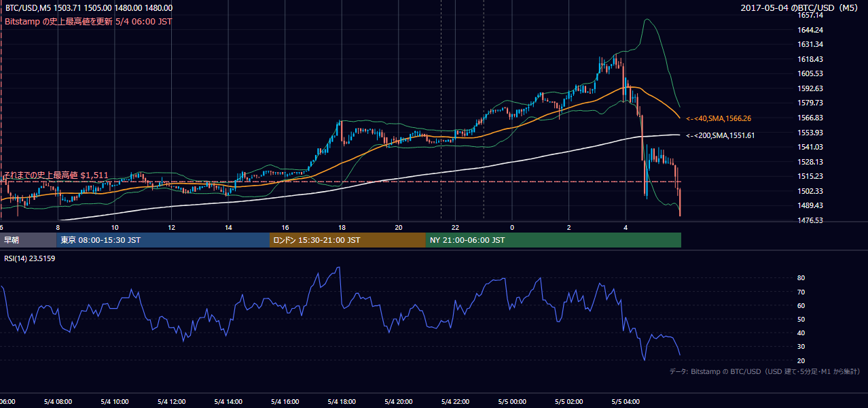Click the previous all-time high $1,511 label
868x408 pixels.
point(56,175)
